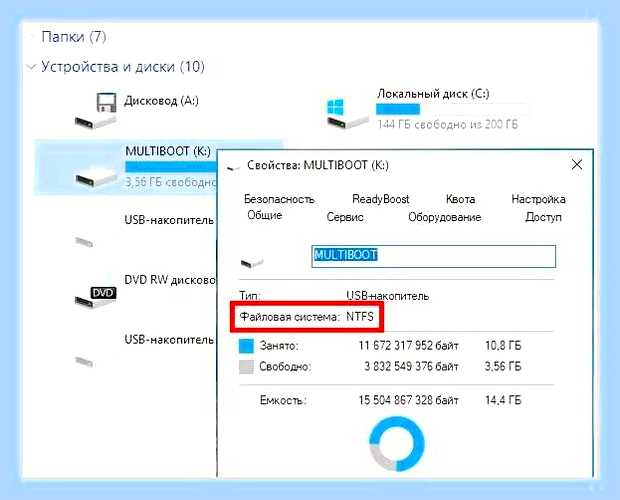This screenshot has height=500, width=620.
Task: Click the MULTIBOOT volume label field
Action: pos(434,256)
